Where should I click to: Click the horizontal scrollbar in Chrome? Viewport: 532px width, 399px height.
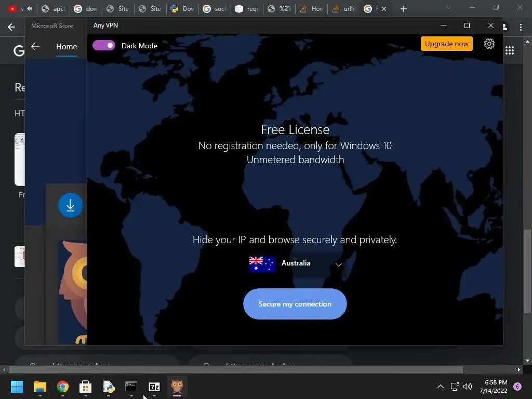236,369
